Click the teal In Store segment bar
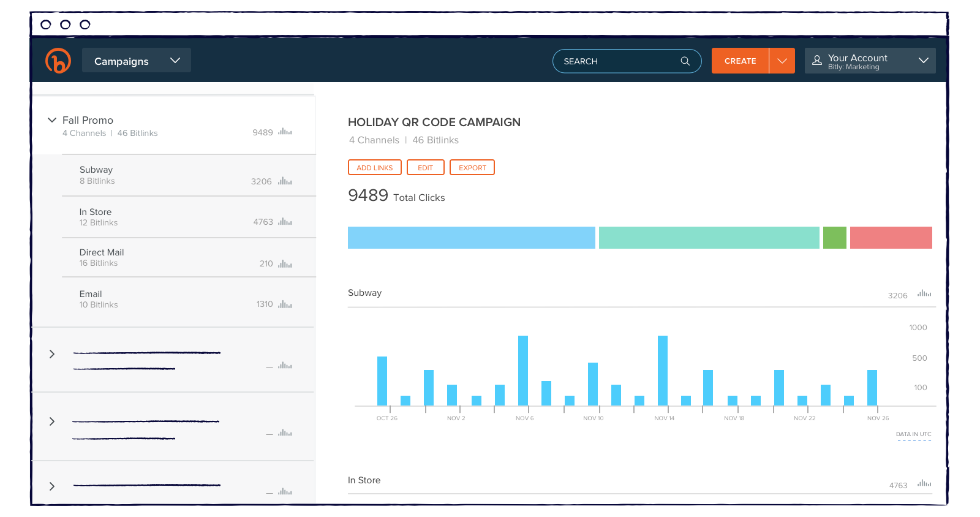 point(709,238)
